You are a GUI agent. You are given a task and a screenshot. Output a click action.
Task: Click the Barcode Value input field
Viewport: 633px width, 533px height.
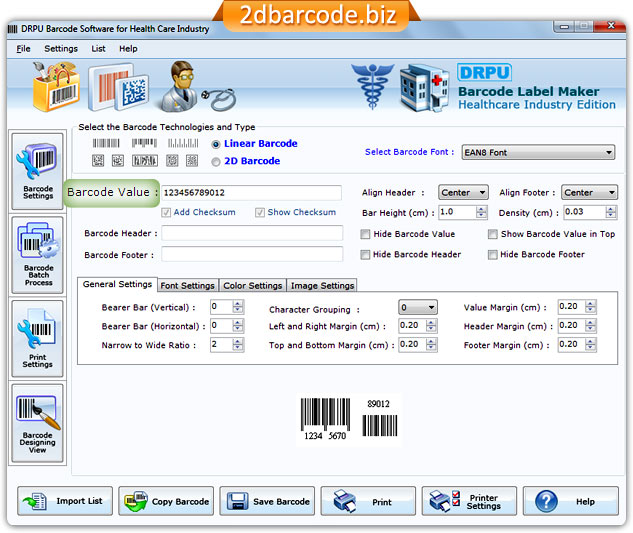(x=252, y=193)
